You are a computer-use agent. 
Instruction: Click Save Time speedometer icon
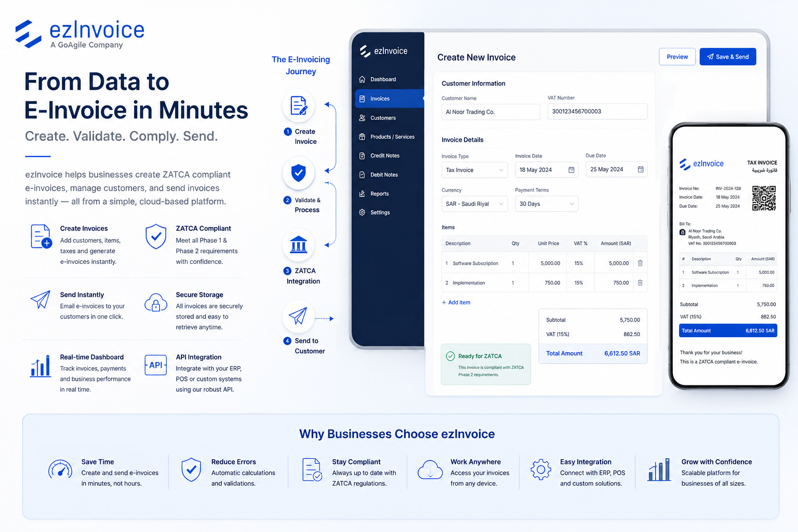pyautogui.click(x=60, y=470)
